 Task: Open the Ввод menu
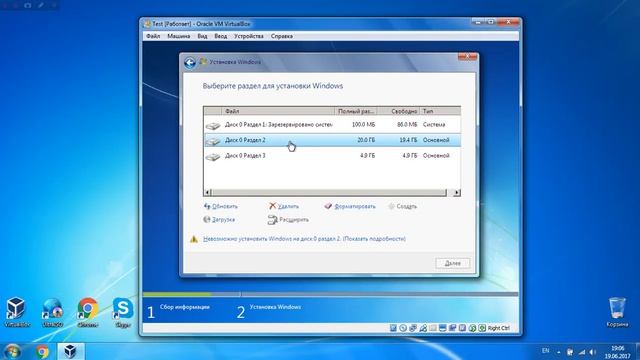click(220, 36)
